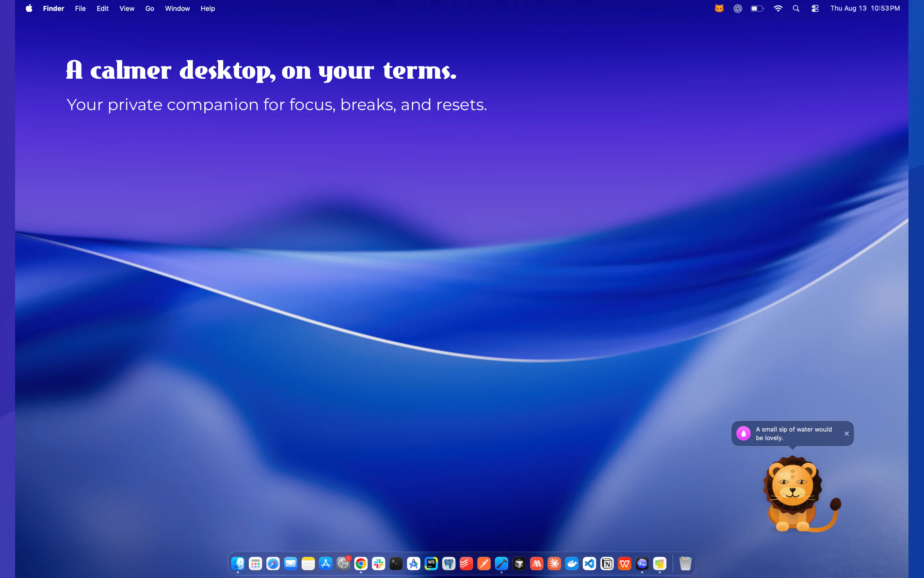Dismiss the water reminder bubble

(846, 433)
